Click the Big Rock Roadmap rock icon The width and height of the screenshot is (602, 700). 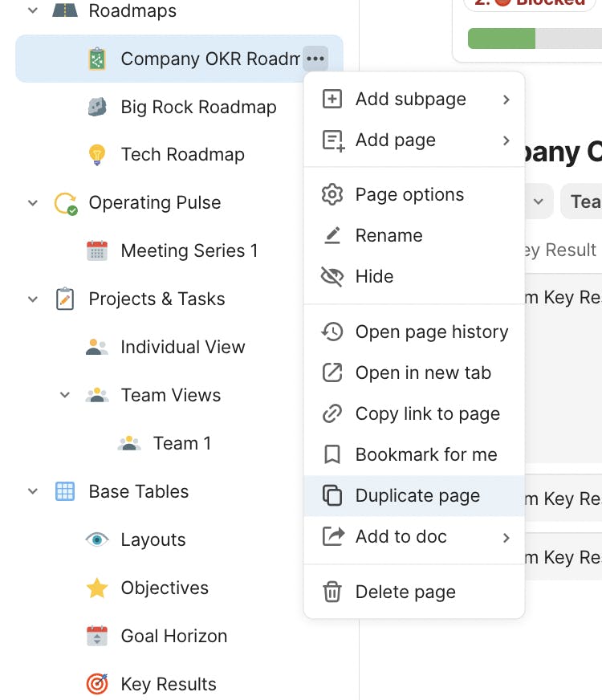click(97, 107)
